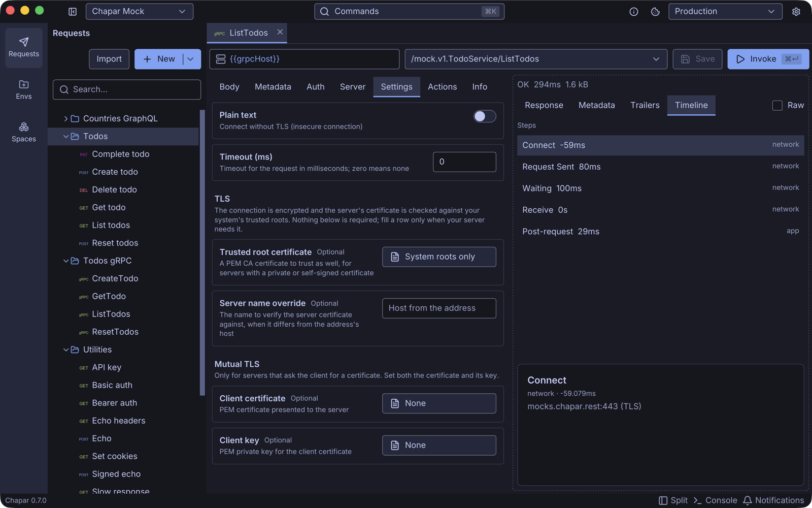The image size is (812, 508).
Task: Select the CreateTodo gRPC request
Action: [123, 278]
